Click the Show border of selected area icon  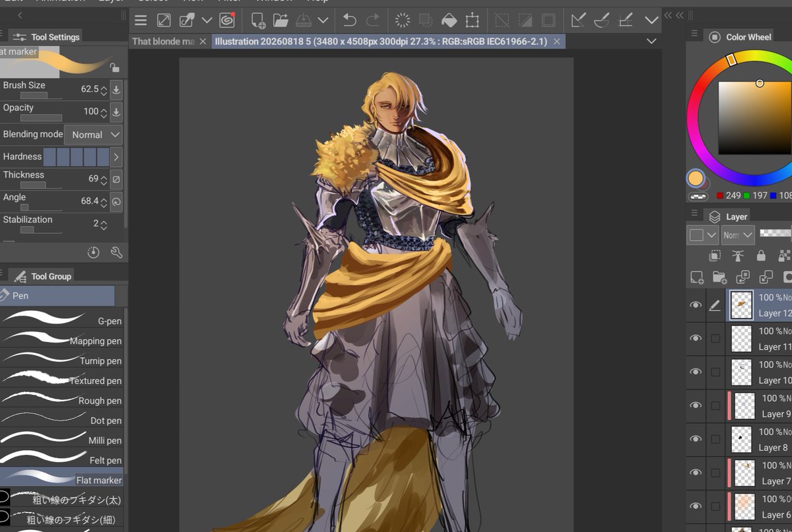[x=548, y=20]
